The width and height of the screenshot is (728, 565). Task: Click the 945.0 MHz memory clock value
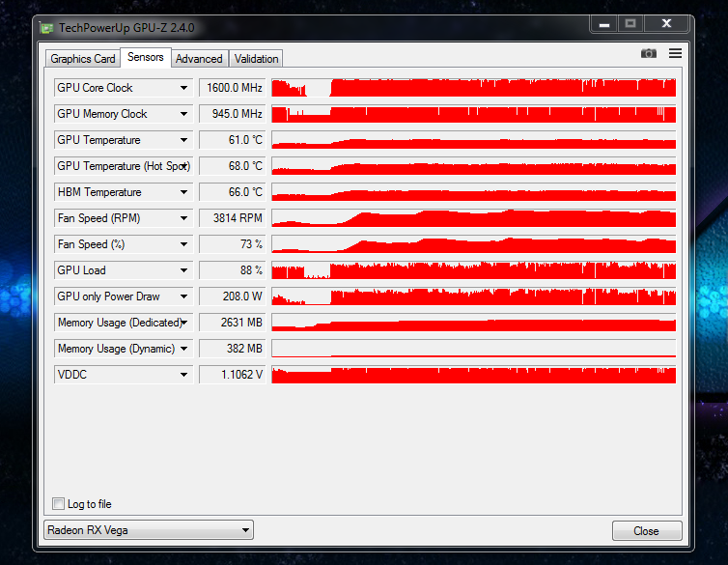[232, 114]
